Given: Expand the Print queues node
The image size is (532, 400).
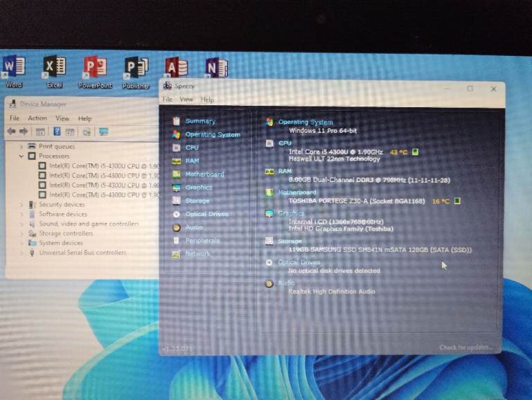Looking at the screenshot, I should click(21, 147).
